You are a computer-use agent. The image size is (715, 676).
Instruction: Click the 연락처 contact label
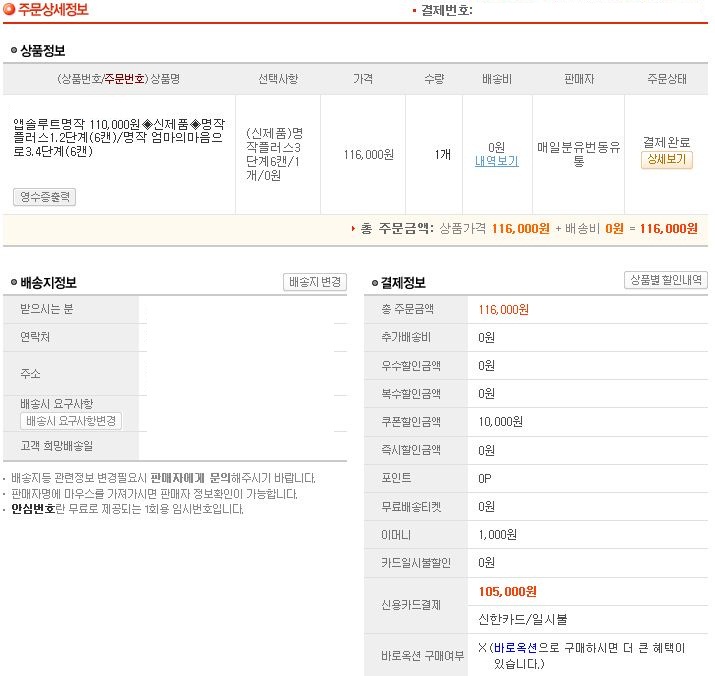[x=35, y=337]
